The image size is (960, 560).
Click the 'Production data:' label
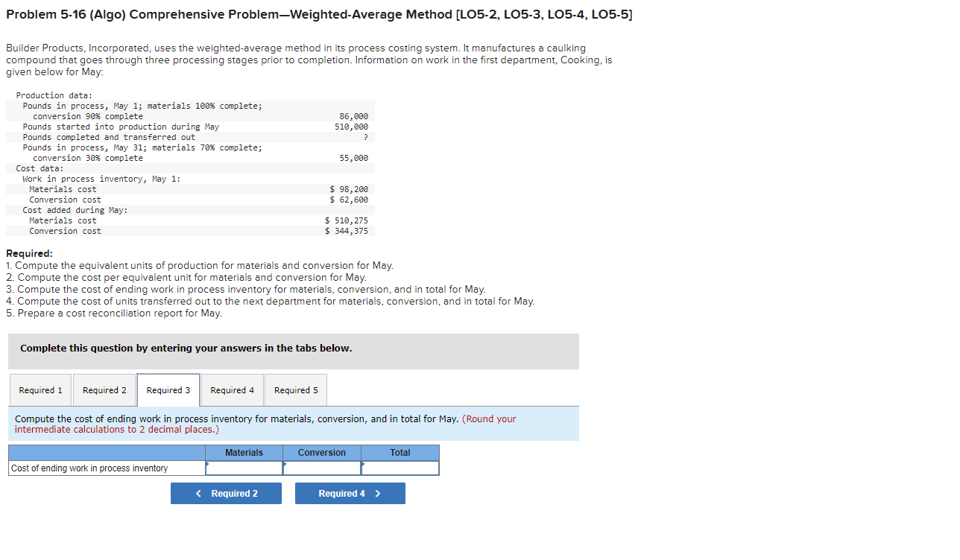pyautogui.click(x=54, y=96)
